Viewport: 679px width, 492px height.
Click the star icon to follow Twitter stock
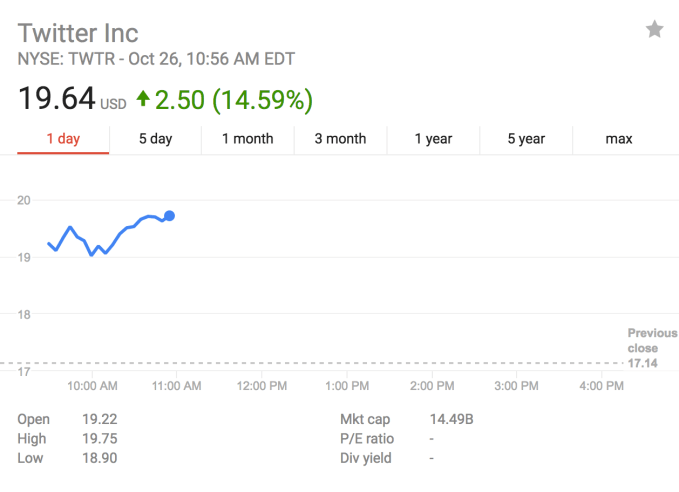654,30
